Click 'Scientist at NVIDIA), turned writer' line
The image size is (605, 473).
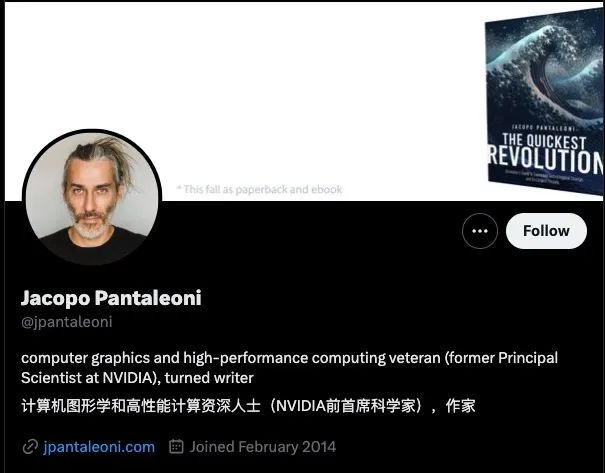pyautogui.click(x=137, y=378)
